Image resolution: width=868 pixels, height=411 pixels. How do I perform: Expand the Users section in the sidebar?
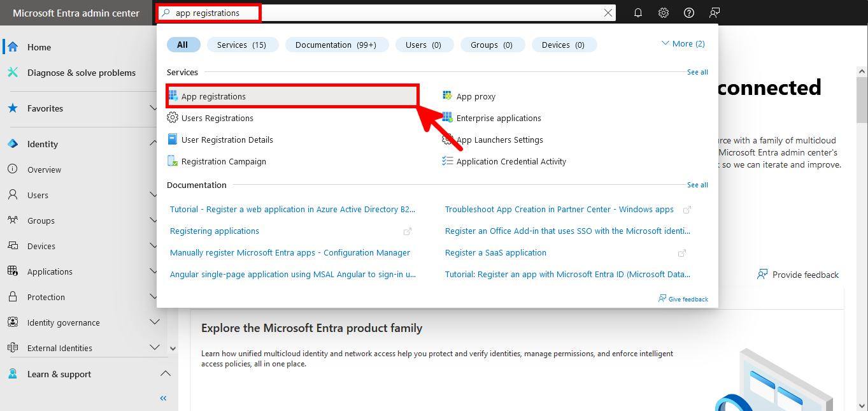pyautogui.click(x=153, y=194)
